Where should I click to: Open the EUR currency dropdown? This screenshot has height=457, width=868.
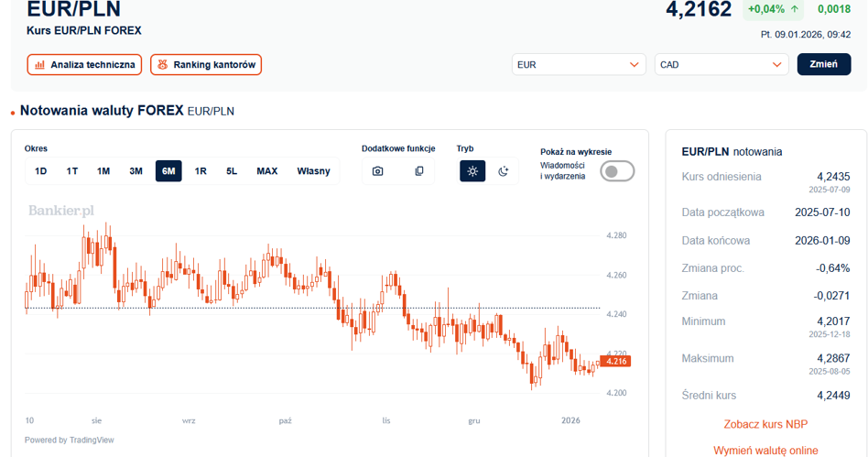tap(579, 65)
